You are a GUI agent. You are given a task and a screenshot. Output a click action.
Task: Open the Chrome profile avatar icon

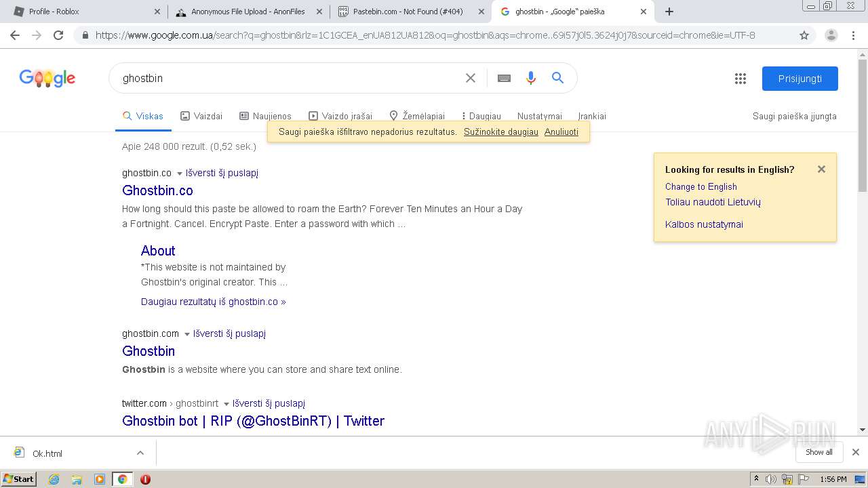[831, 35]
